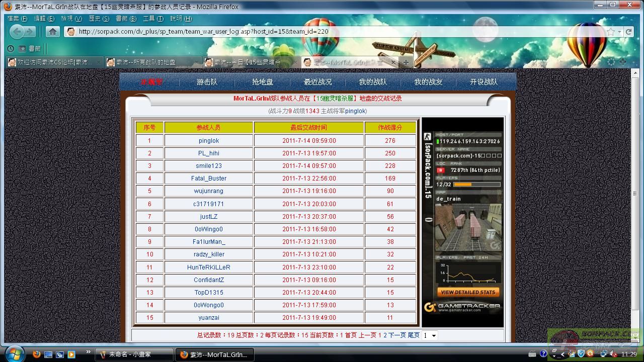644x362 pixels.
Task: Click the Firefox back arrow button
Action: [17, 32]
